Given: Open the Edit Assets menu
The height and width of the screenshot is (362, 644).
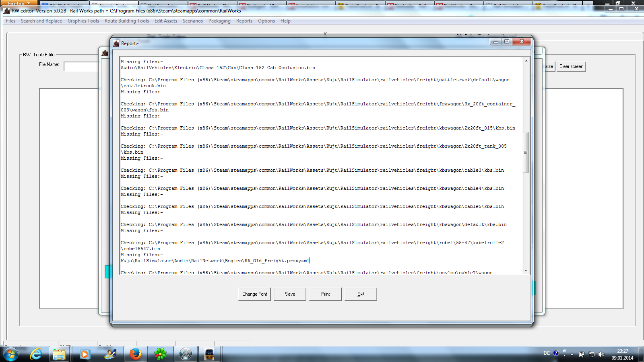Looking at the screenshot, I should pos(166,21).
